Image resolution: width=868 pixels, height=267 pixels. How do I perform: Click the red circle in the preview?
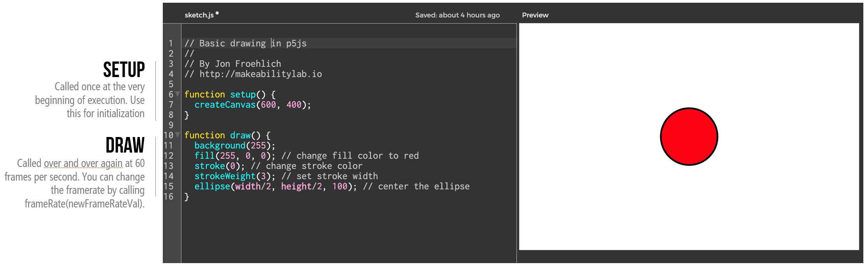point(689,137)
